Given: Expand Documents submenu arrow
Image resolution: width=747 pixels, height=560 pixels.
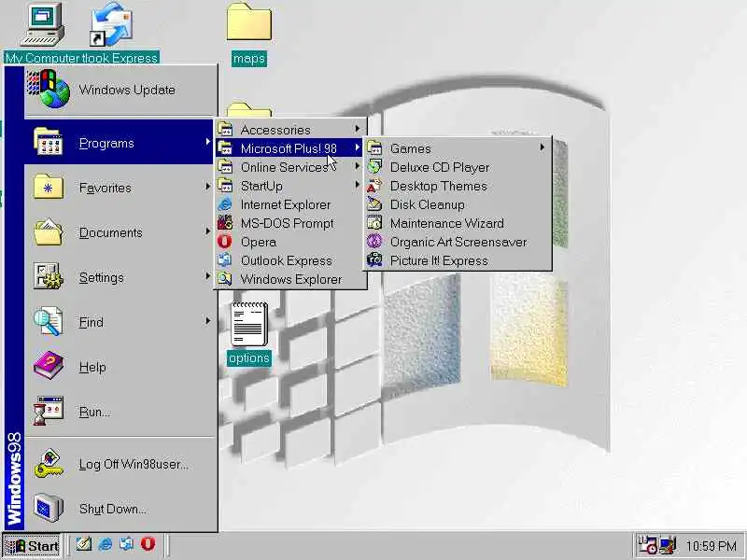Looking at the screenshot, I should [207, 231].
